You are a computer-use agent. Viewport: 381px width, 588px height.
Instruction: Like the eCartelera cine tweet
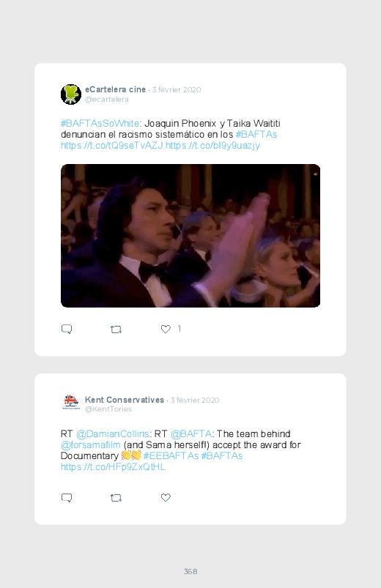click(166, 329)
